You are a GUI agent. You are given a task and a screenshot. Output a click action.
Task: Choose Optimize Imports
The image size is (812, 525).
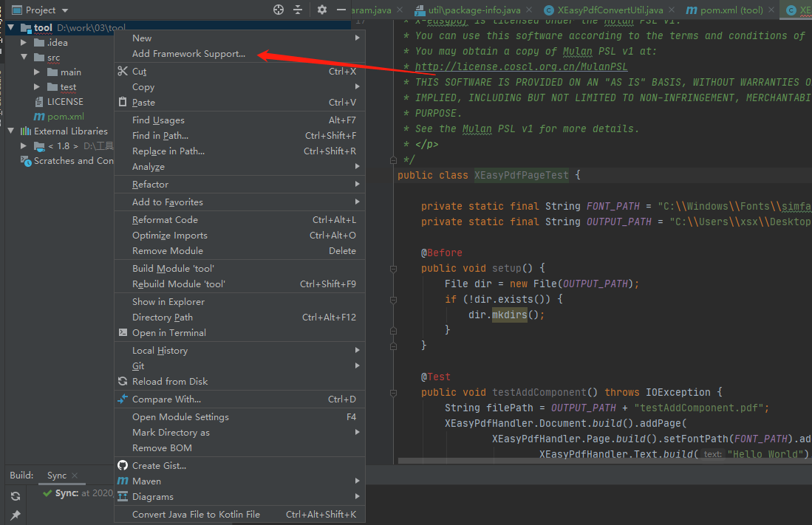point(239,235)
